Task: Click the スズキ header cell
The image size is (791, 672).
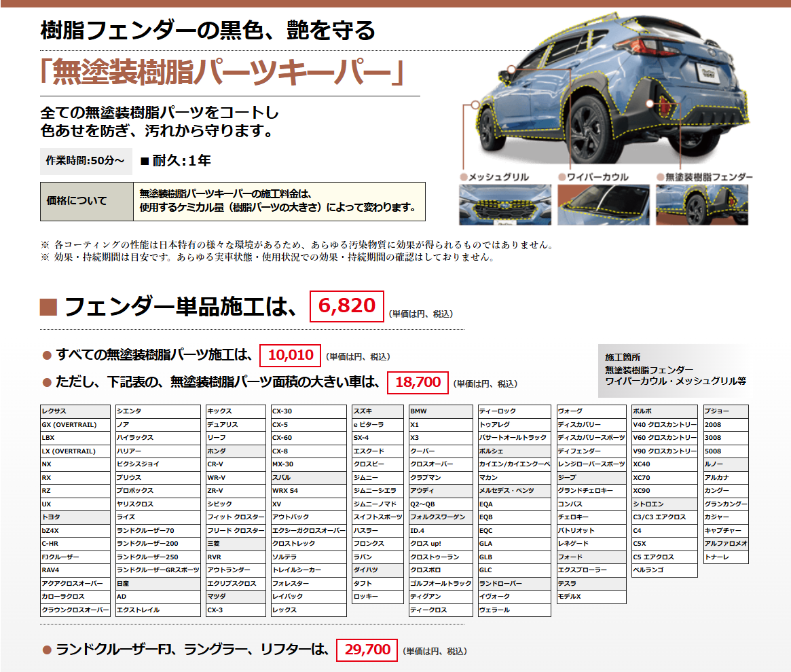Action: [378, 411]
